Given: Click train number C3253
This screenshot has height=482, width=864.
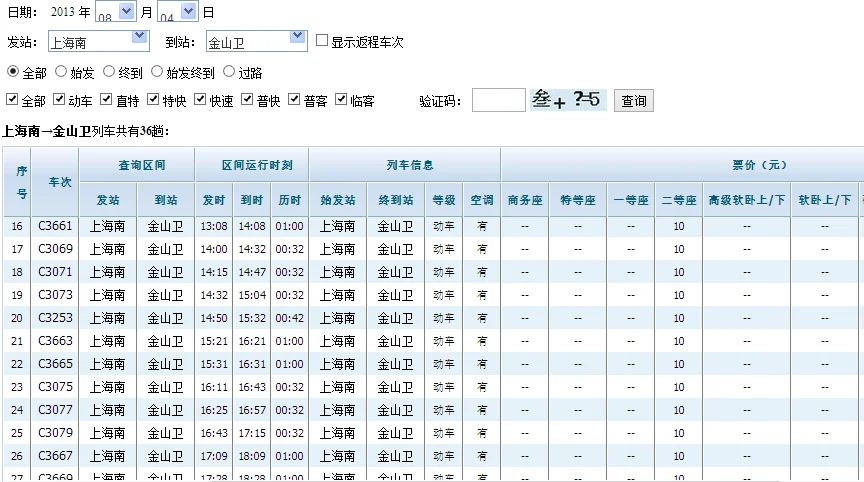Looking at the screenshot, I should tap(55, 318).
